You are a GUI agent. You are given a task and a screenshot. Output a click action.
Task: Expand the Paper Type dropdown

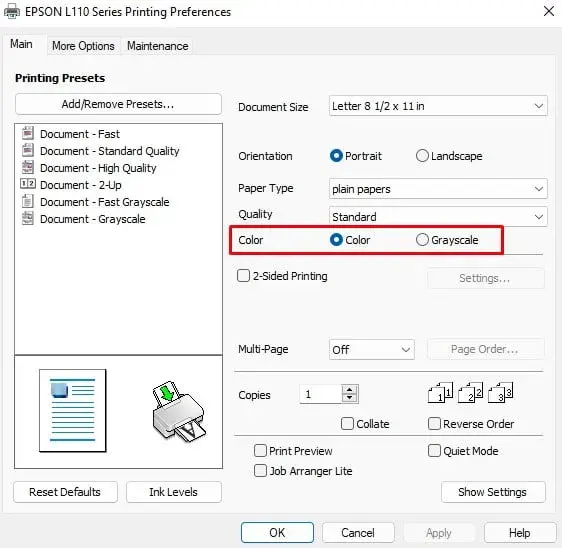click(x=438, y=189)
